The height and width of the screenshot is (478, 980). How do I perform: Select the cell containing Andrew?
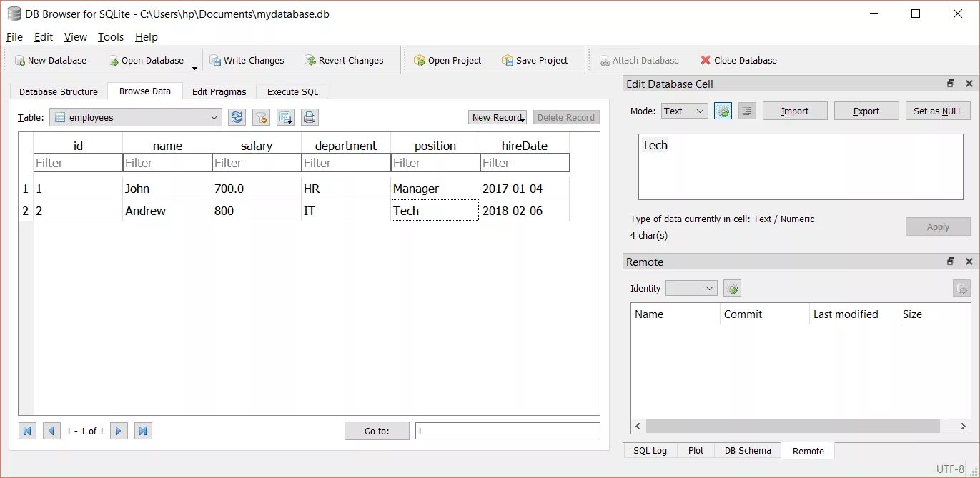click(167, 211)
